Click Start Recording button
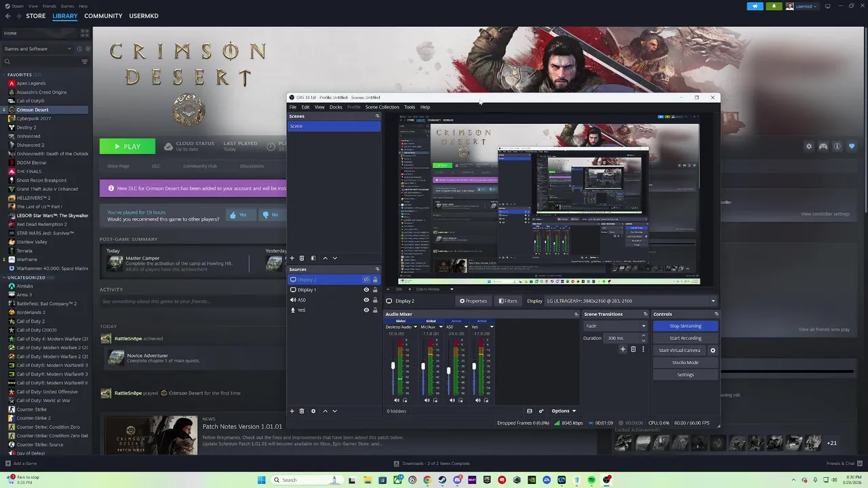Viewport: 868px width, 488px height. click(x=685, y=338)
